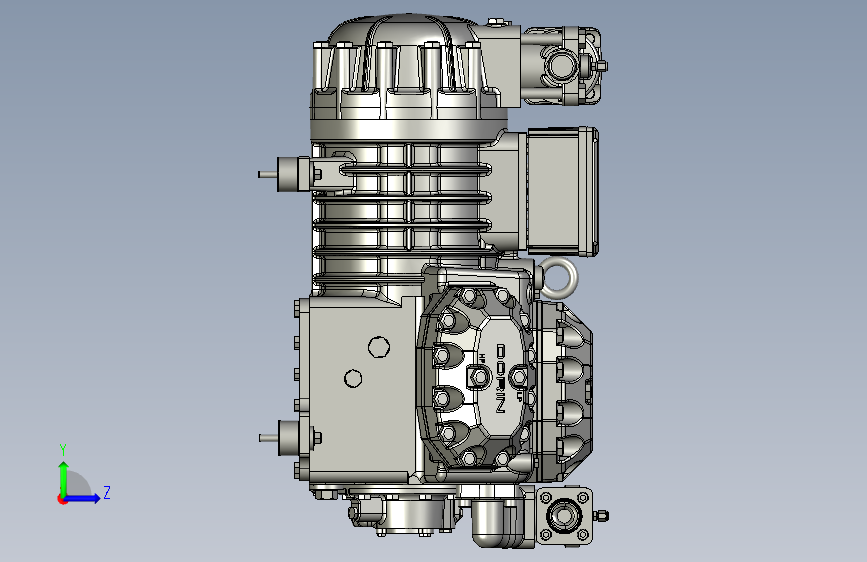867x562 pixels.
Task: Click the red X axis dot at triad origin
Action: (x=62, y=499)
